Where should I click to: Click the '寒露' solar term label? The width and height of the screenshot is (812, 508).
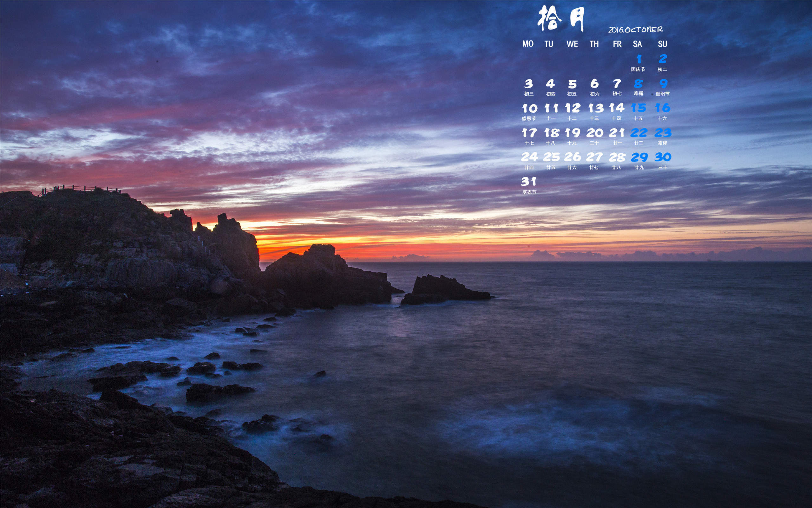638,93
